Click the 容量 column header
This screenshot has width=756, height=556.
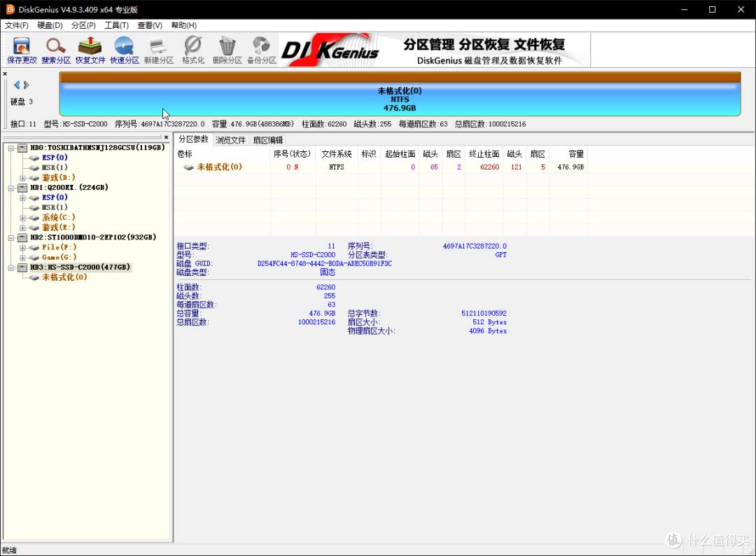pyautogui.click(x=568, y=154)
